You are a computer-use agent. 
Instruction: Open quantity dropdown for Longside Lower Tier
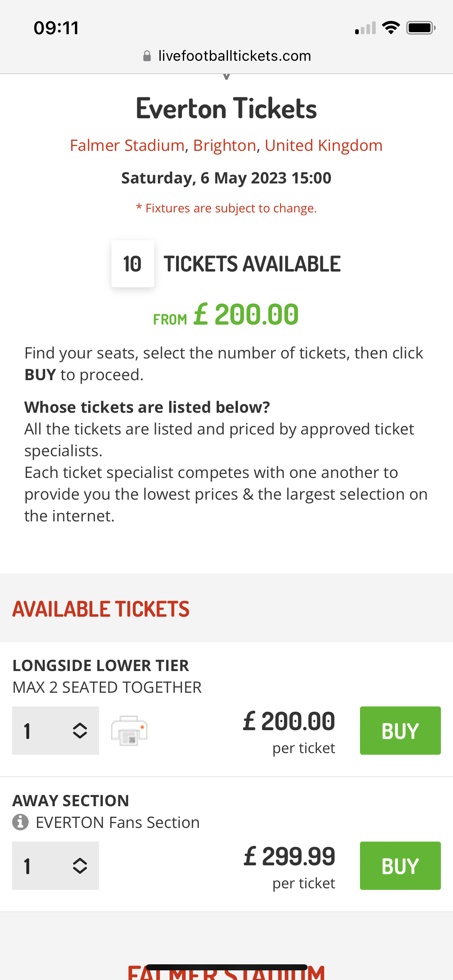click(x=56, y=731)
